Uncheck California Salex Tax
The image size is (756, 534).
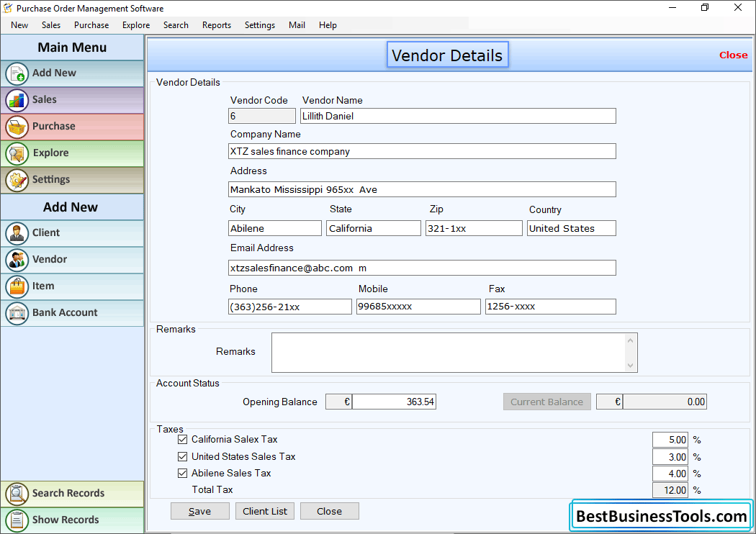(182, 439)
